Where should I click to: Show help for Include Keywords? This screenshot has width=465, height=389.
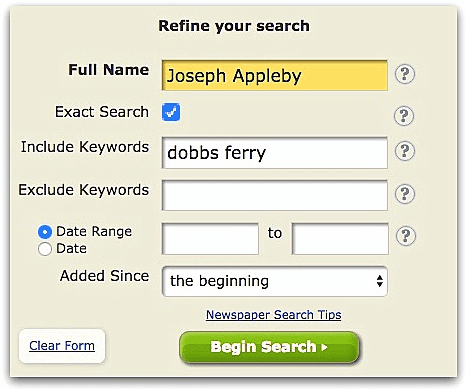coord(405,151)
